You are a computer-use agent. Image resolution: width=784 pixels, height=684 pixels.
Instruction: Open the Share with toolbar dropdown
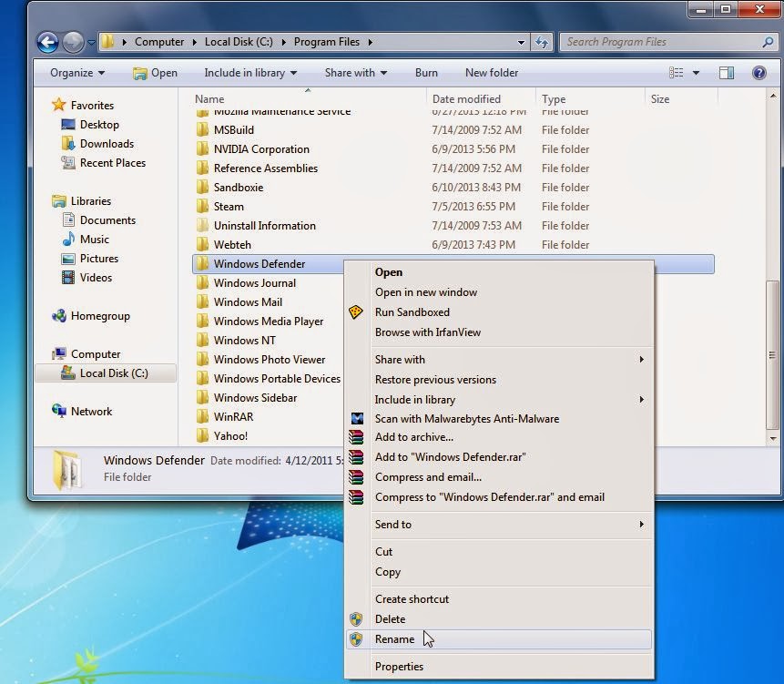pos(355,73)
